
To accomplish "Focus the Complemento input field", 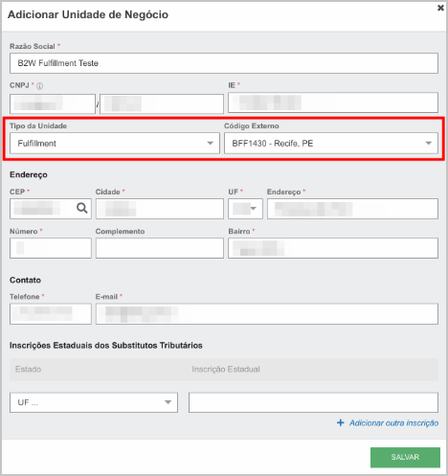I will 160,248.
